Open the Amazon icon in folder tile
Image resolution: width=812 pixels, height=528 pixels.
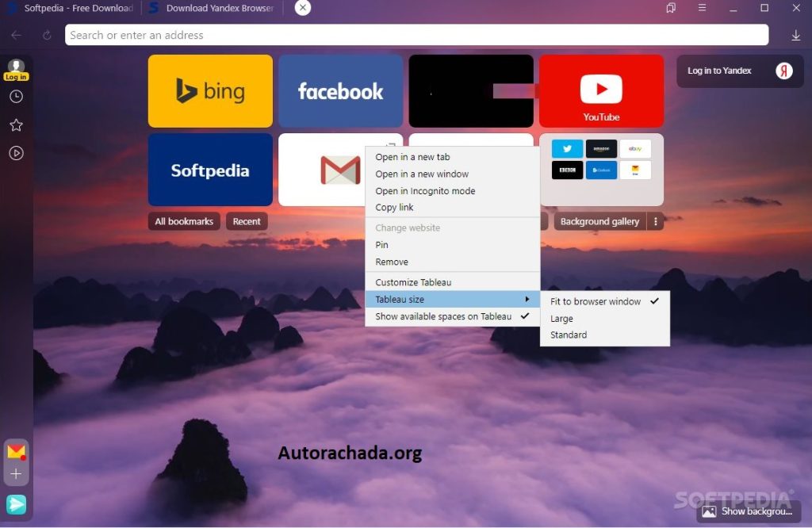click(601, 148)
